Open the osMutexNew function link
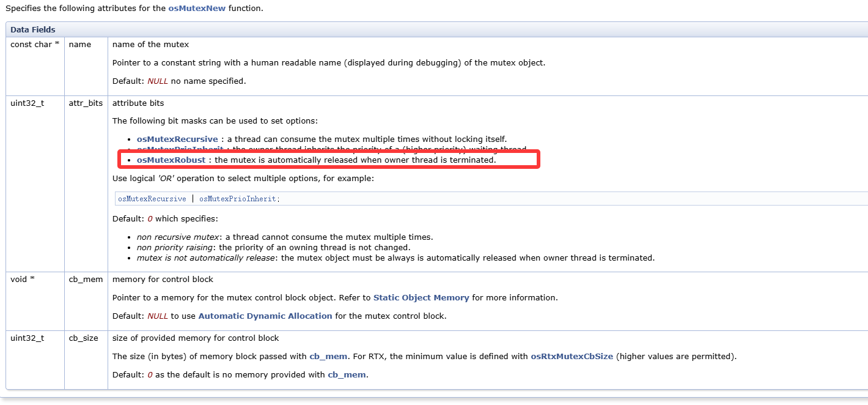 click(197, 9)
